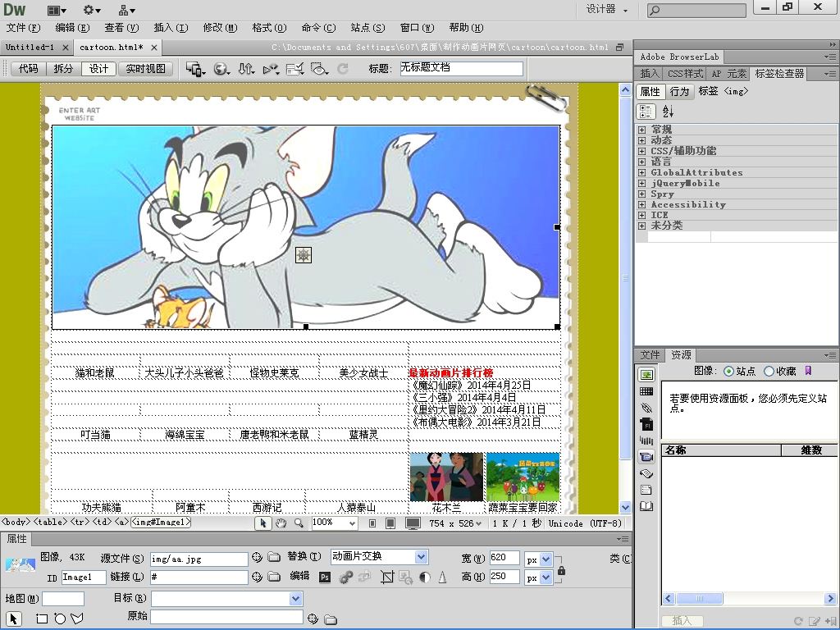This screenshot has height=630, width=840.
Task: Select the Crop image tool
Action: [387, 577]
